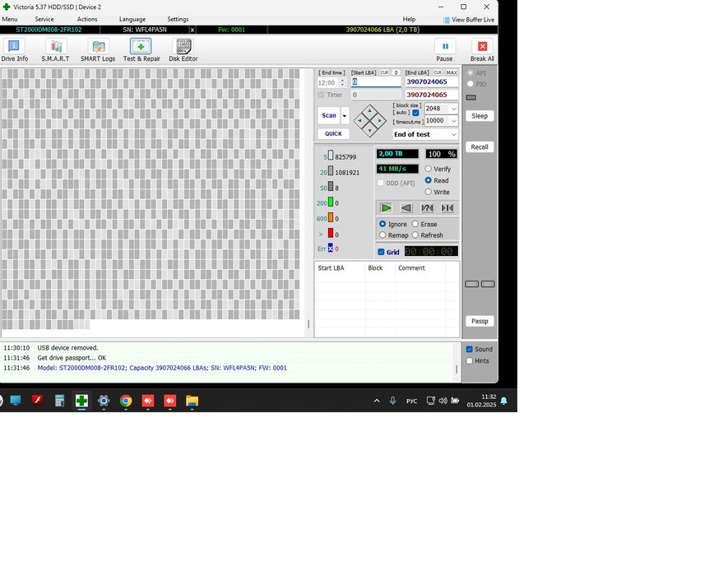Open the S.M.A.R.T tab icon

(55, 49)
